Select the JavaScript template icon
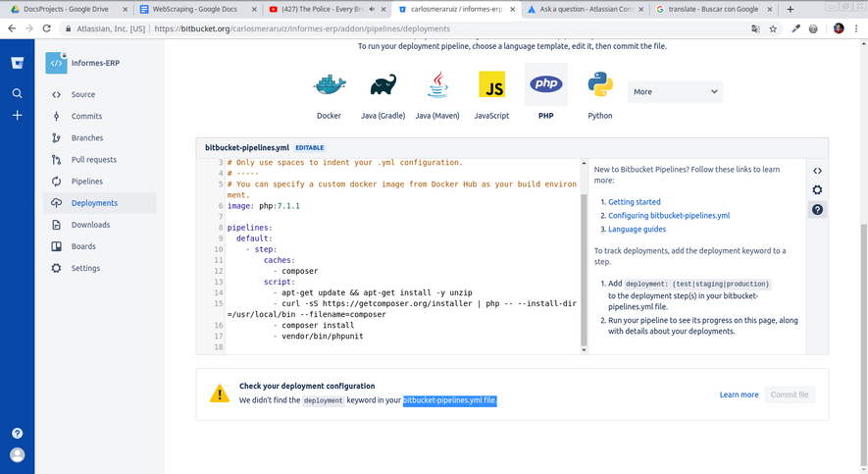The height and width of the screenshot is (474, 868). tap(491, 84)
